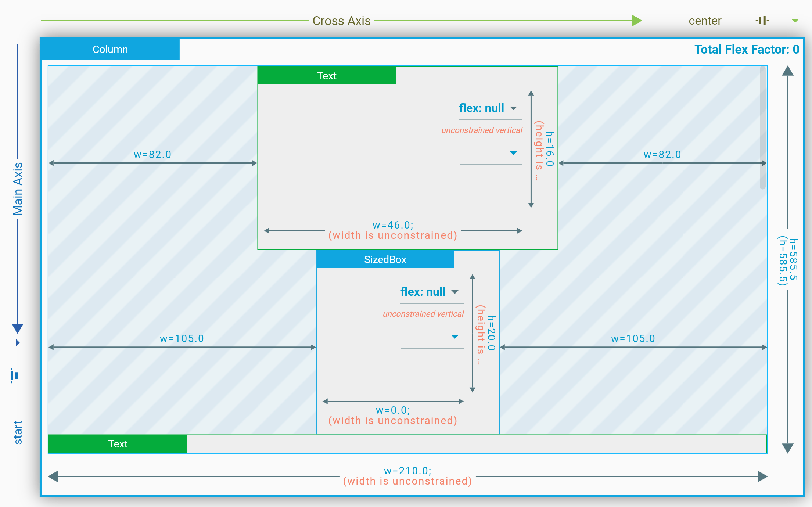Open the fit dropdown under SizedBox
812x507 pixels.
coord(455,337)
